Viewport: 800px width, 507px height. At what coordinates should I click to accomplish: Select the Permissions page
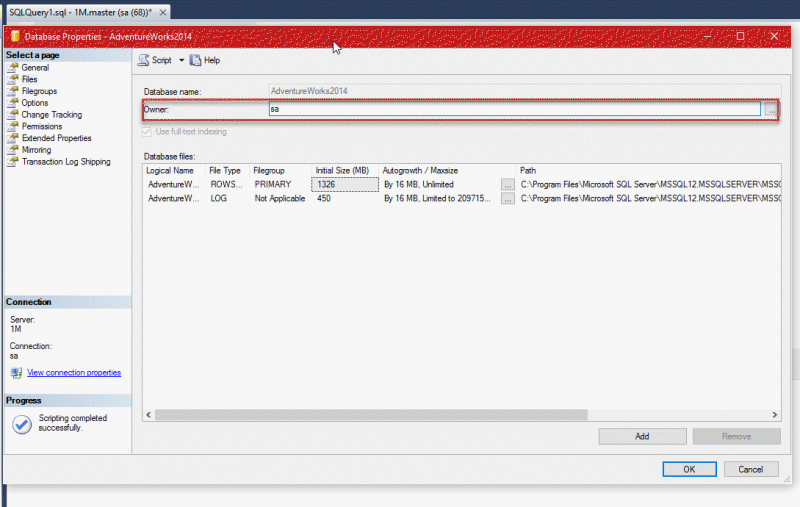41,126
